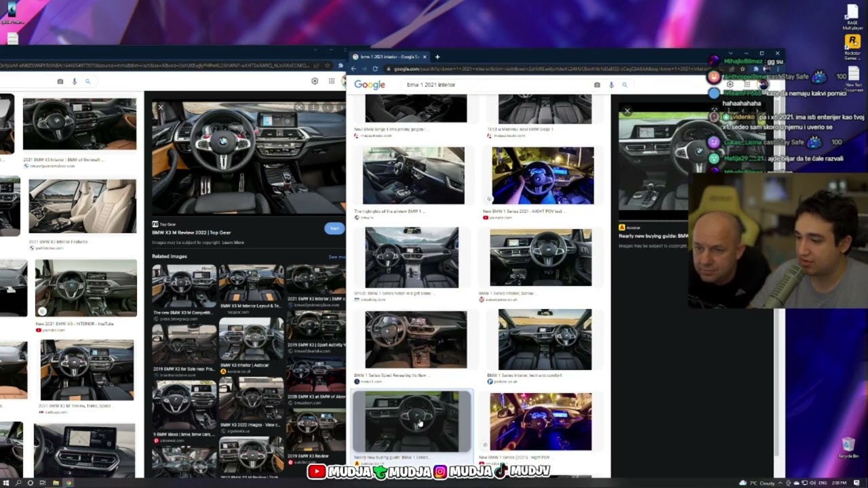Click the Google logo in right window

click(x=370, y=85)
